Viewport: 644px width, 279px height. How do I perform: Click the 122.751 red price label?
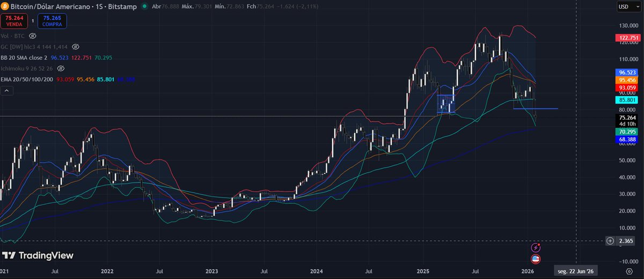[x=627, y=38]
